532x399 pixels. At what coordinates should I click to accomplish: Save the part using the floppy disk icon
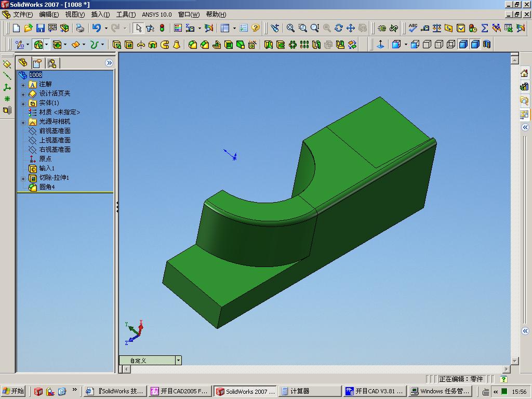[x=41, y=28]
